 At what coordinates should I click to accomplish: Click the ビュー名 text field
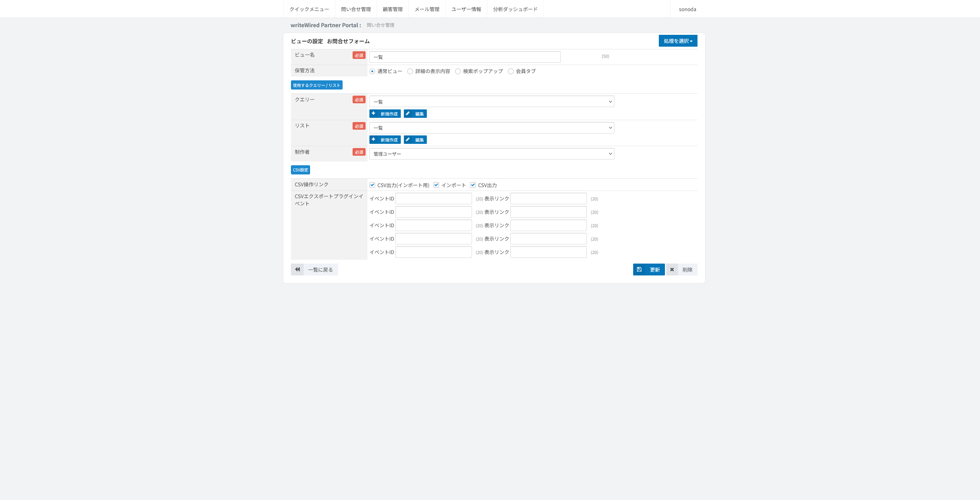pos(465,57)
